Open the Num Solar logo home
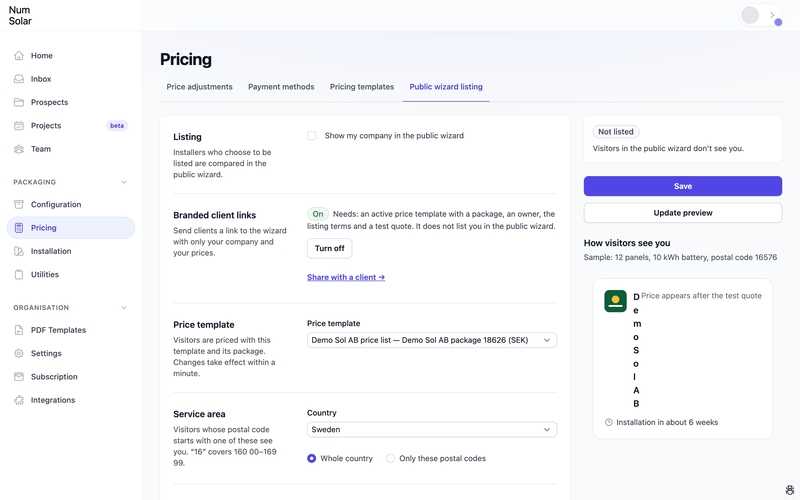Screen dimensions: 800x500 pos(20,15)
